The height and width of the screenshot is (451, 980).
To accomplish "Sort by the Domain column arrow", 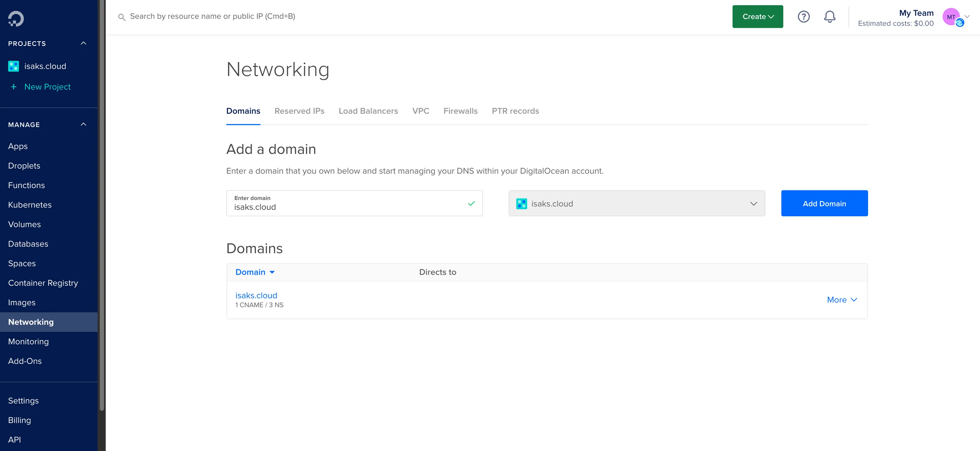I will pos(272,273).
